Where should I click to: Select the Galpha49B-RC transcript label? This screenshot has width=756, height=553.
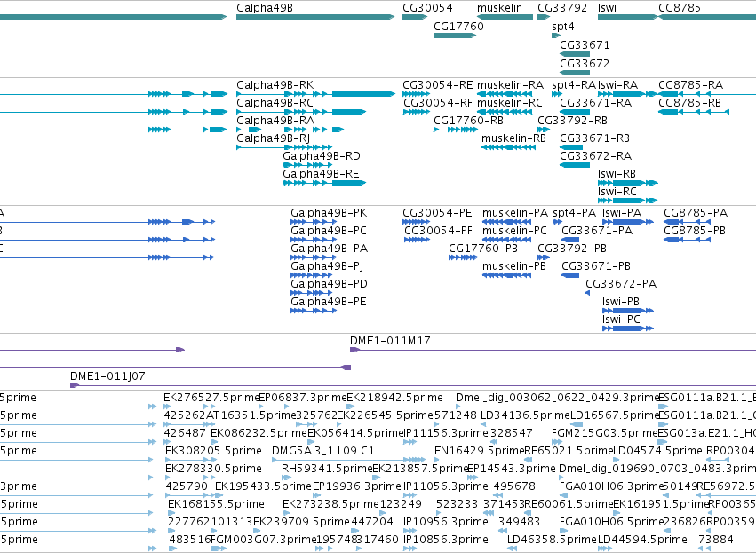pyautogui.click(x=275, y=103)
